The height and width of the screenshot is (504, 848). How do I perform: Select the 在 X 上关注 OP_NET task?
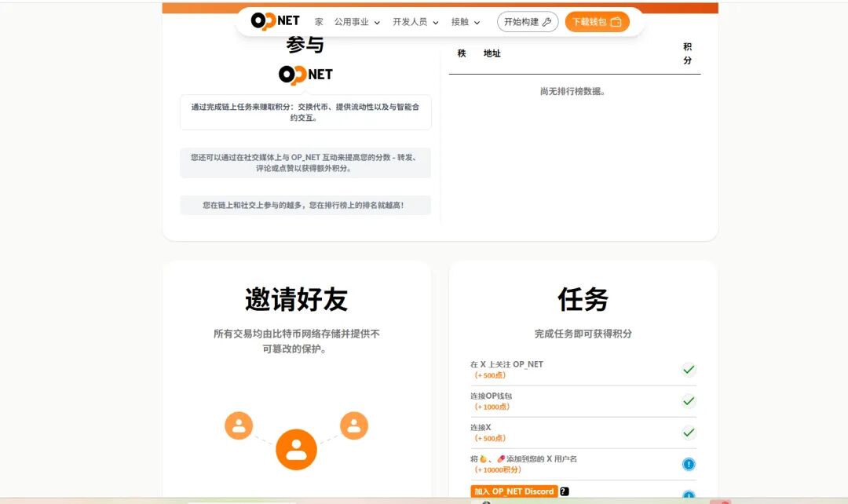point(506,364)
